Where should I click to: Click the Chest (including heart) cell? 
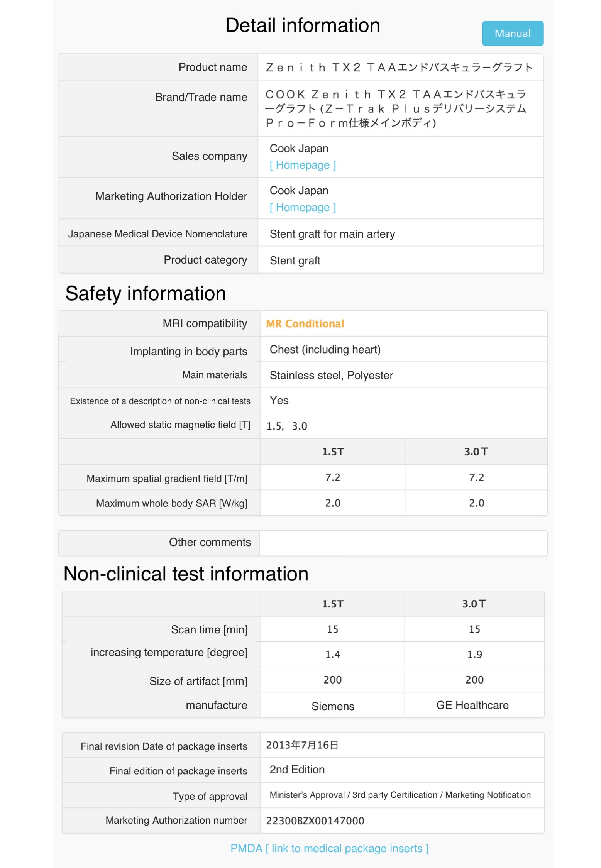[x=325, y=350]
